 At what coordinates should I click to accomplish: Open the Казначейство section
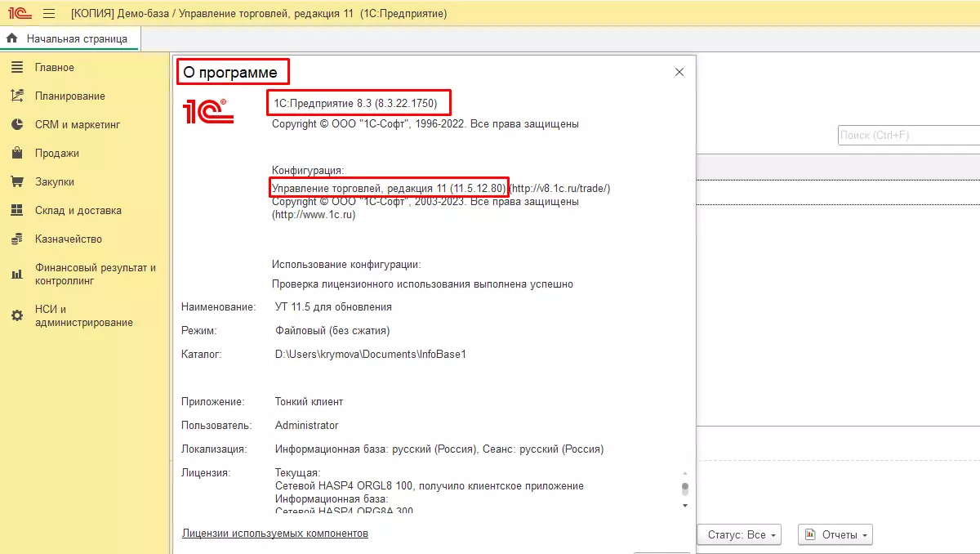[69, 239]
